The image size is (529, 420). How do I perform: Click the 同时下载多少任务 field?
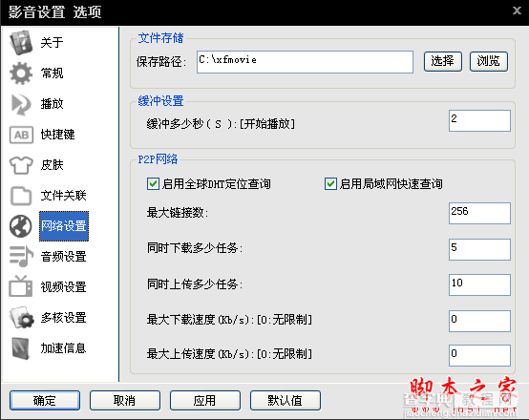click(x=479, y=249)
